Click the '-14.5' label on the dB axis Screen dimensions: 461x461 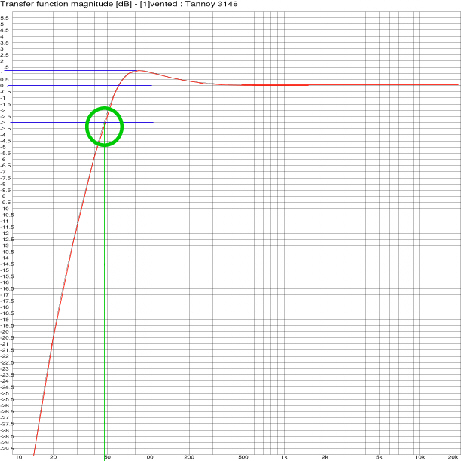8,264
